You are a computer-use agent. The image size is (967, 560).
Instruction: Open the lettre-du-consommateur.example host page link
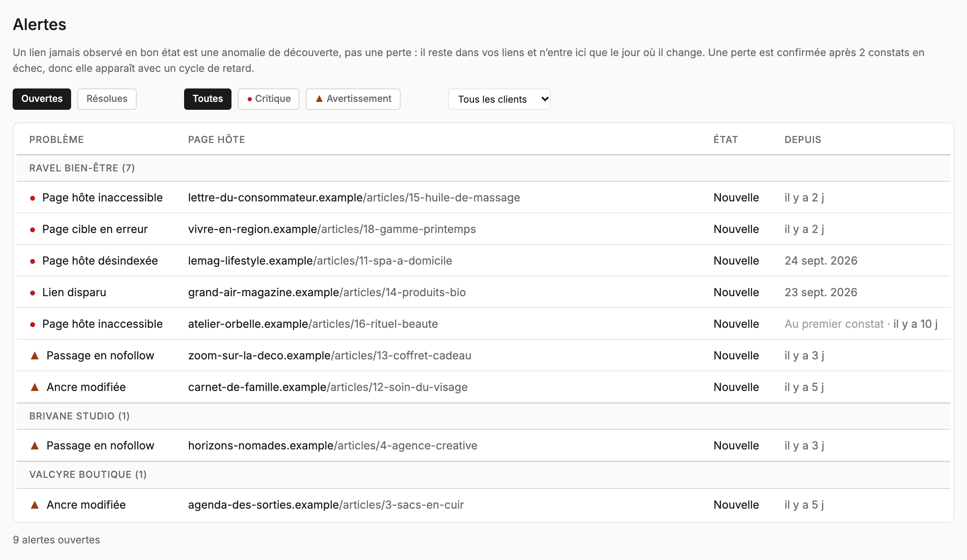[354, 197]
